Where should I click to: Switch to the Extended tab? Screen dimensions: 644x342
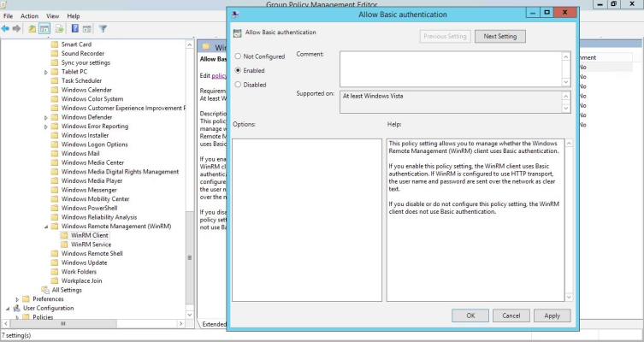[x=214, y=324]
